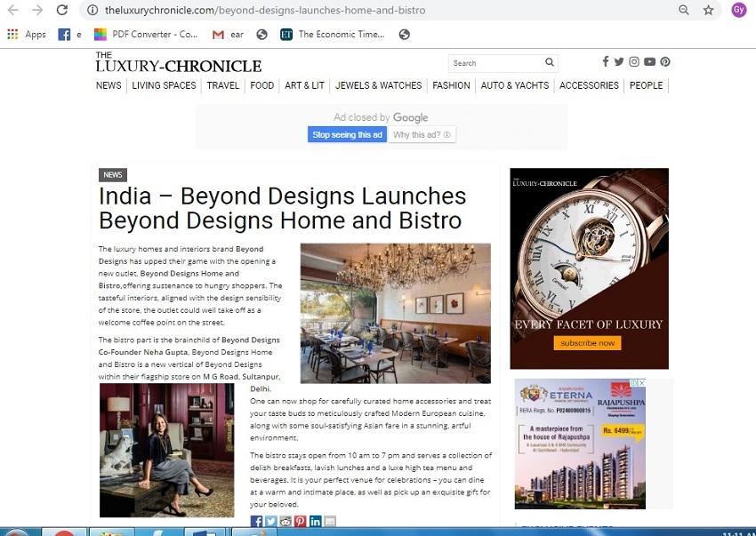This screenshot has width=756, height=536.
Task: Click the address bar URL
Action: click(x=265, y=10)
